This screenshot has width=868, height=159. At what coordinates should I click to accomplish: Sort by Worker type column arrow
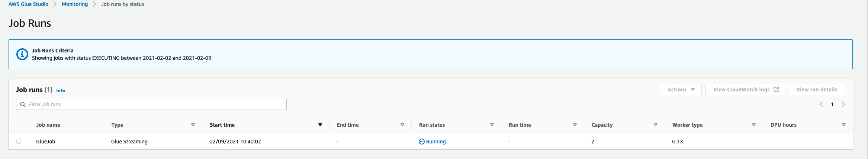tap(754, 125)
